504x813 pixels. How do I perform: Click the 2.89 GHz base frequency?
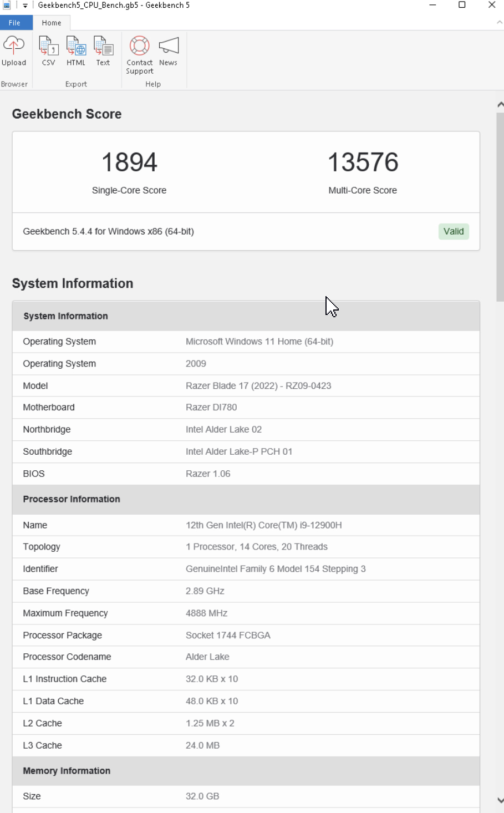205,591
